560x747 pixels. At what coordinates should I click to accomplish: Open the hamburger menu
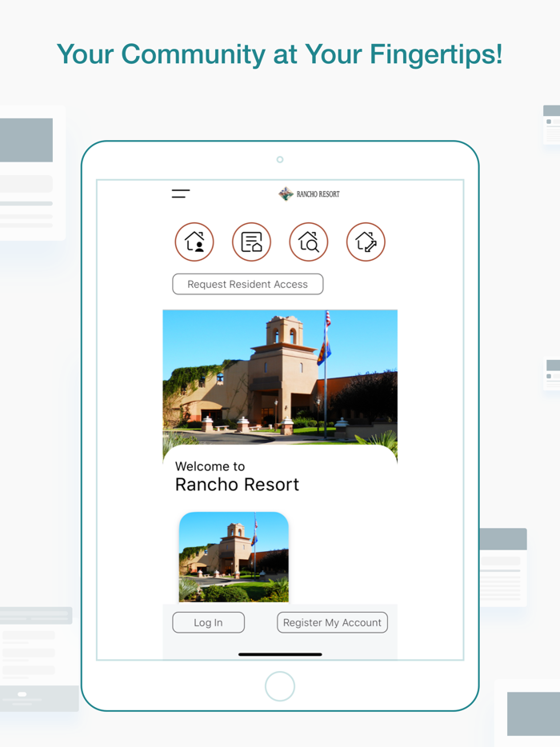(181, 194)
